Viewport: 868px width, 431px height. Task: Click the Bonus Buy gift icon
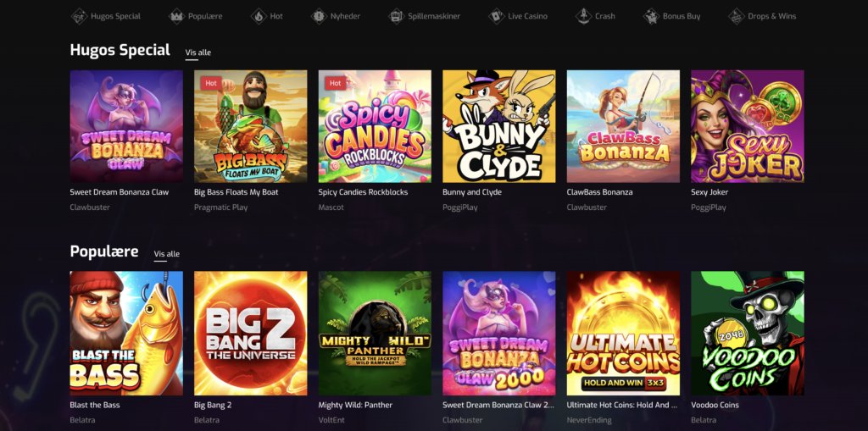651,16
